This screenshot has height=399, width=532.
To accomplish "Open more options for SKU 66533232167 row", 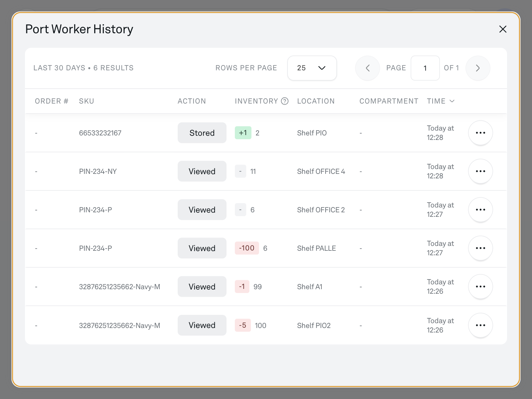I will (x=480, y=133).
